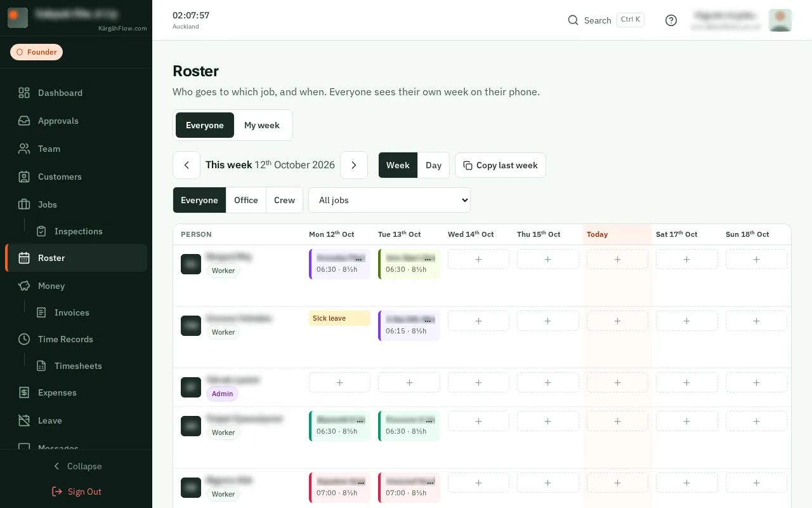Go to next week with right chevron
812x508 pixels.
coord(354,165)
